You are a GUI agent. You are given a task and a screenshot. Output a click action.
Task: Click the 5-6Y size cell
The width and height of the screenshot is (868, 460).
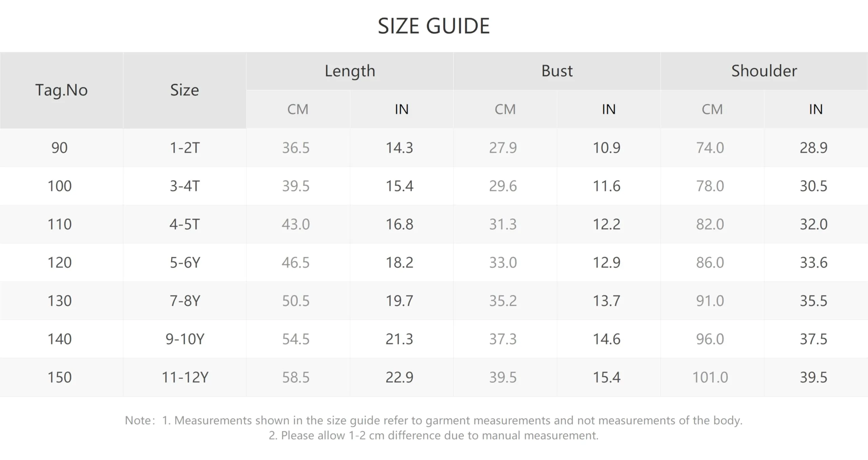coord(185,263)
